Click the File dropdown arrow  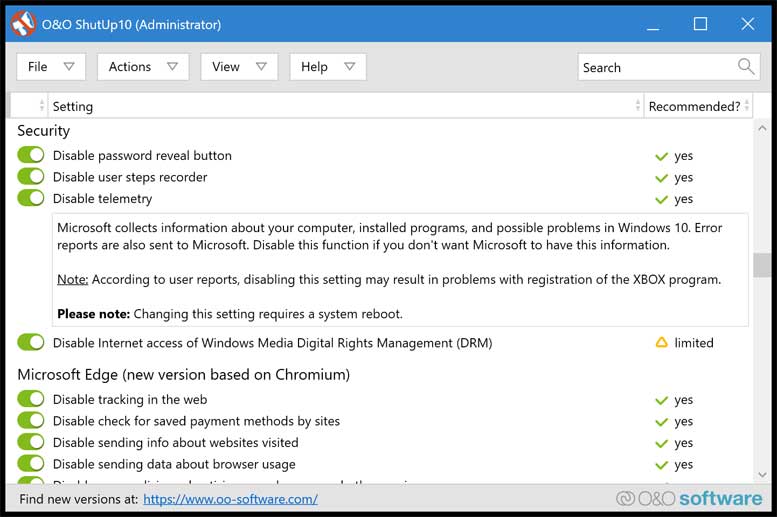click(69, 66)
